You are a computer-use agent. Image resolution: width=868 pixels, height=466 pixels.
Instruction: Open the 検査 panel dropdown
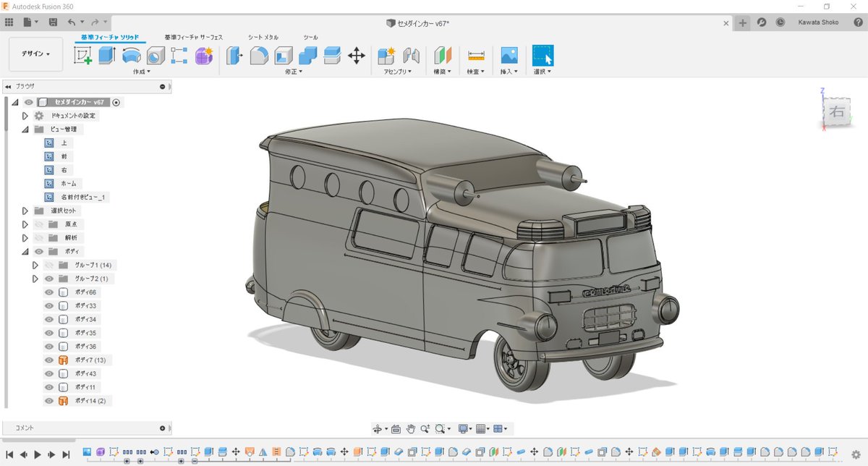[x=476, y=72]
